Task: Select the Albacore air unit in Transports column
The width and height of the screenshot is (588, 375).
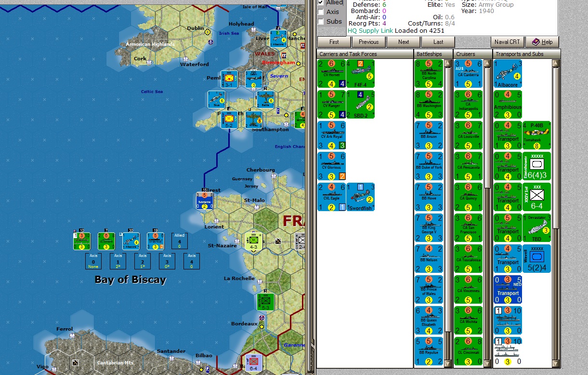Action: (508, 74)
